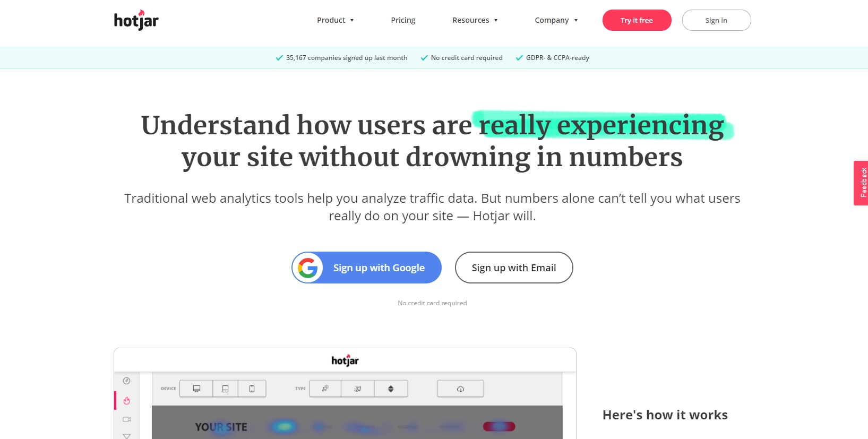Expand the Product dropdown menu
The image size is (868, 439).
336,20
